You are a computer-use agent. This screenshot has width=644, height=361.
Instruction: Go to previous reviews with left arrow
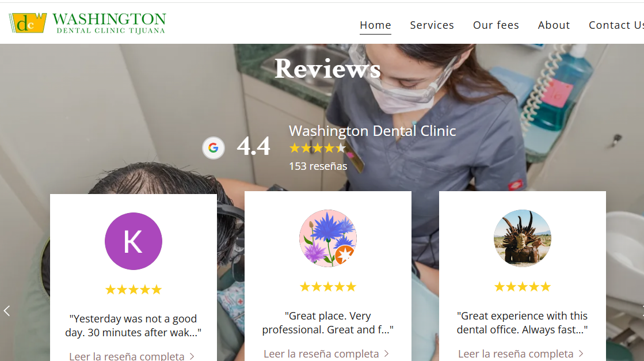point(6,311)
